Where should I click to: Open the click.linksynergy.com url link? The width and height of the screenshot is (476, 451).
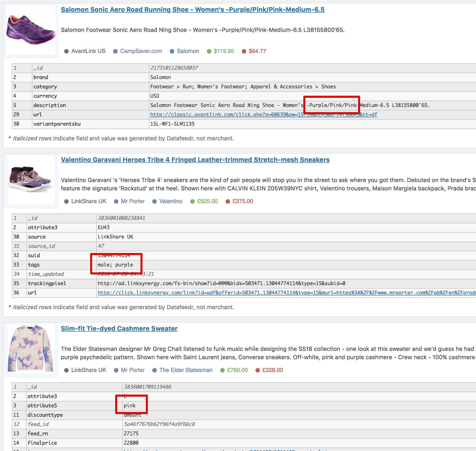pos(287,293)
